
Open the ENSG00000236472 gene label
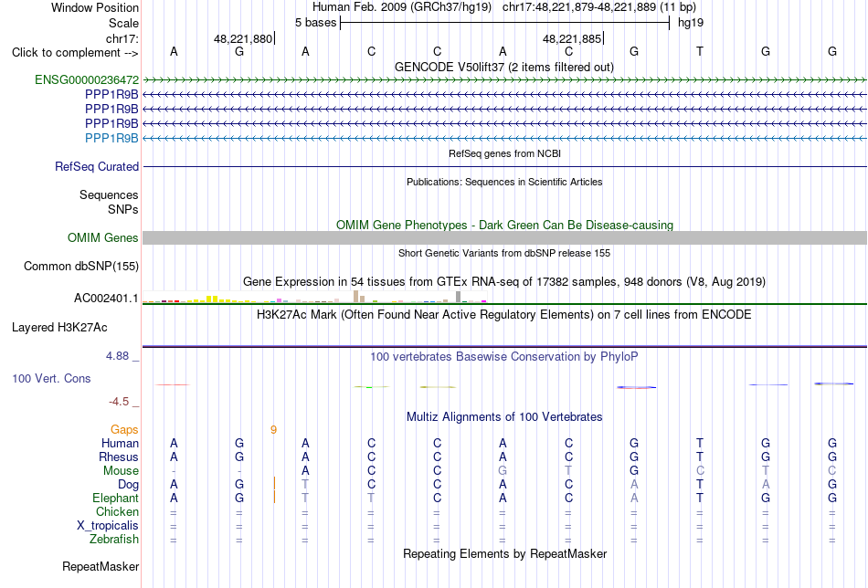pos(87,79)
